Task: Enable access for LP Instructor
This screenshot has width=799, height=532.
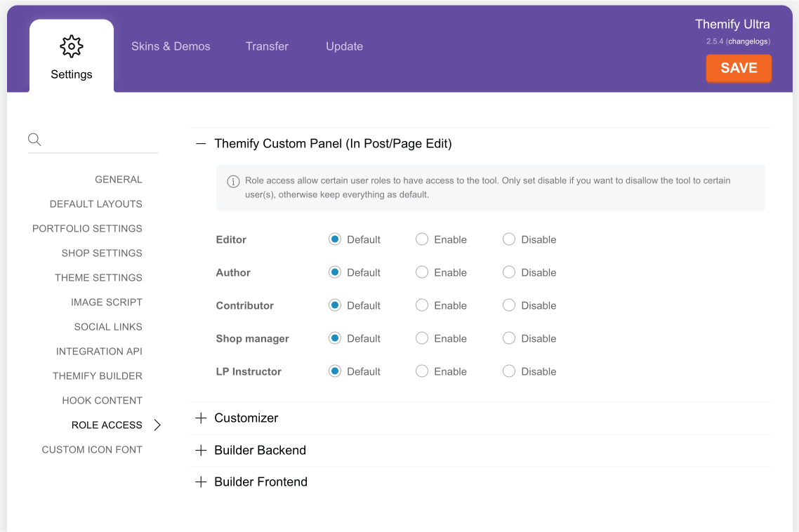Action: [422, 371]
